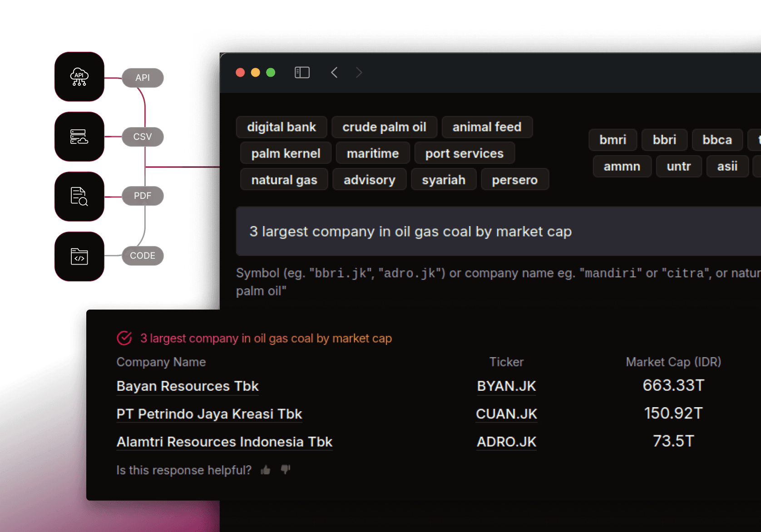Pick the ammn ticker chip
The width and height of the screenshot is (761, 532).
(x=622, y=166)
